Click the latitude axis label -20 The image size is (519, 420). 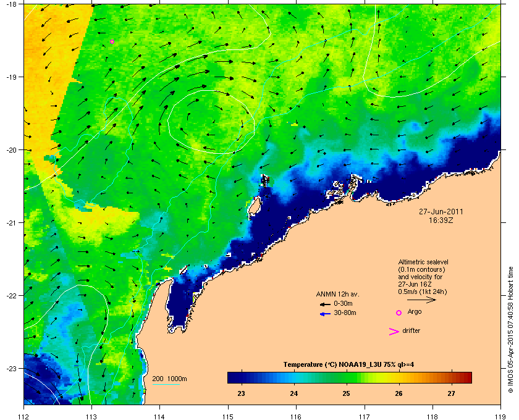pos(11,150)
